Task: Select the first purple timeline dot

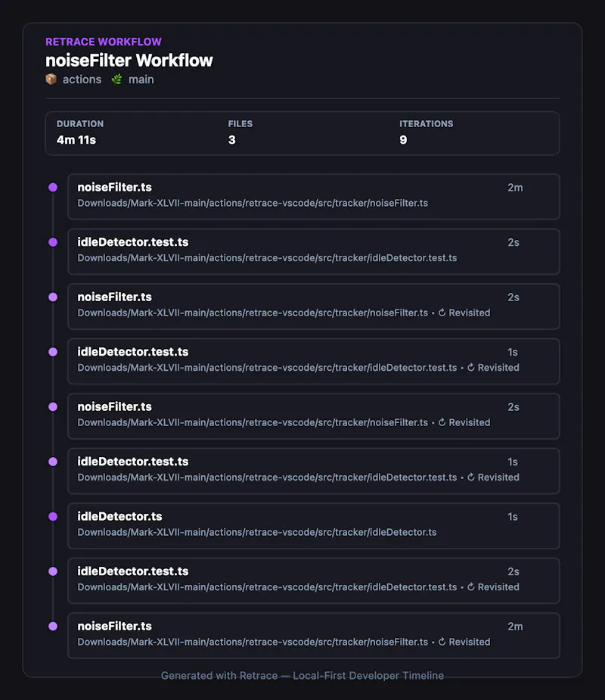Action: [53, 188]
